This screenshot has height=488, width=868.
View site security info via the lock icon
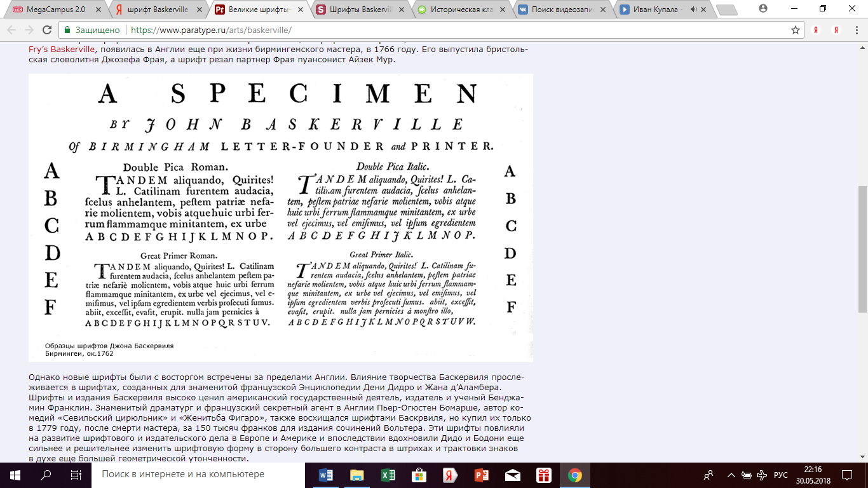pyautogui.click(x=67, y=30)
